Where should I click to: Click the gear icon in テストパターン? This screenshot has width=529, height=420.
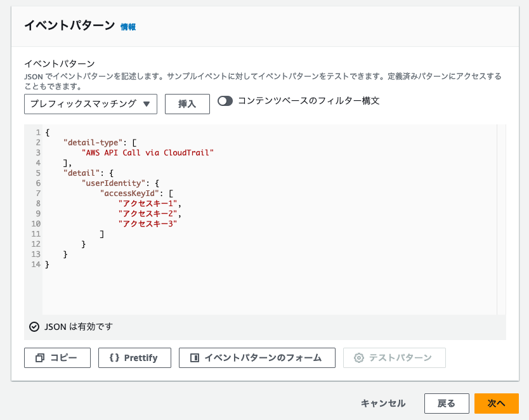[358, 358]
